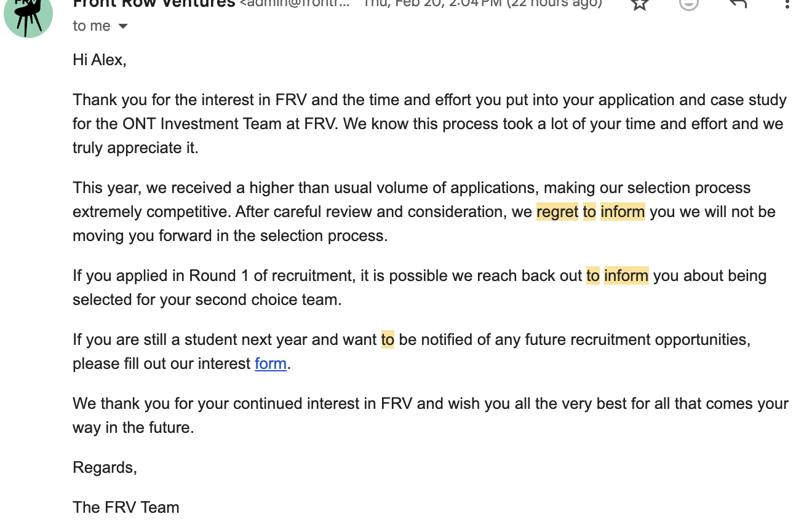This screenshot has height=530, width=812.
Task: Click the "Hi Alex," greeting line
Action: (100, 60)
